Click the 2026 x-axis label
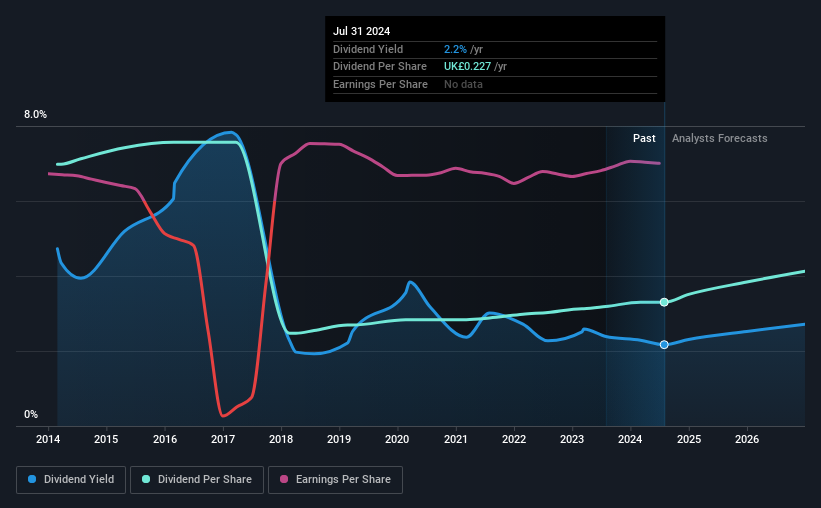 [747, 439]
